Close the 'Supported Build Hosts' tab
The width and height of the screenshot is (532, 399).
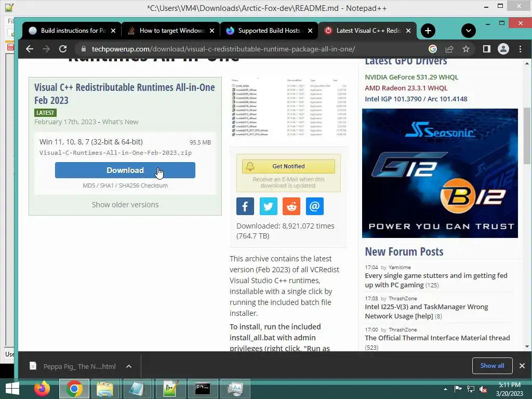(x=310, y=31)
